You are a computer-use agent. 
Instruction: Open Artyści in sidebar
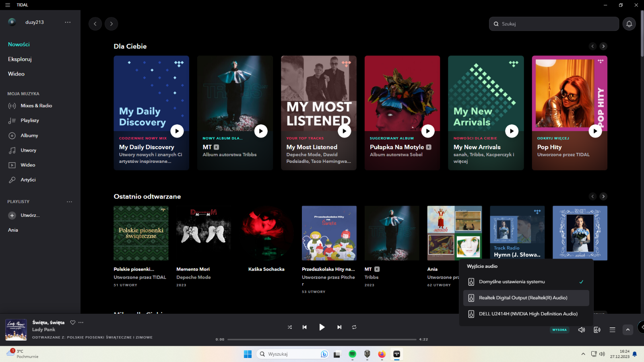pos(28,180)
